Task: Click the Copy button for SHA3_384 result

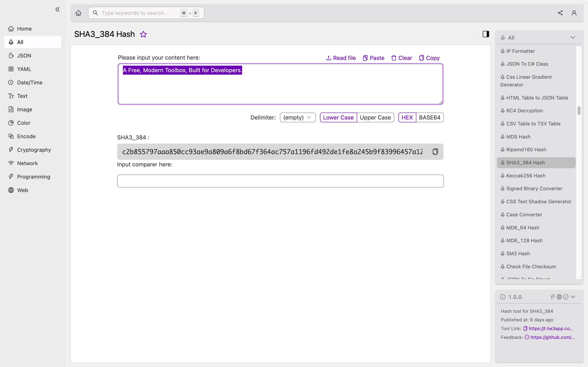Action: coord(435,152)
